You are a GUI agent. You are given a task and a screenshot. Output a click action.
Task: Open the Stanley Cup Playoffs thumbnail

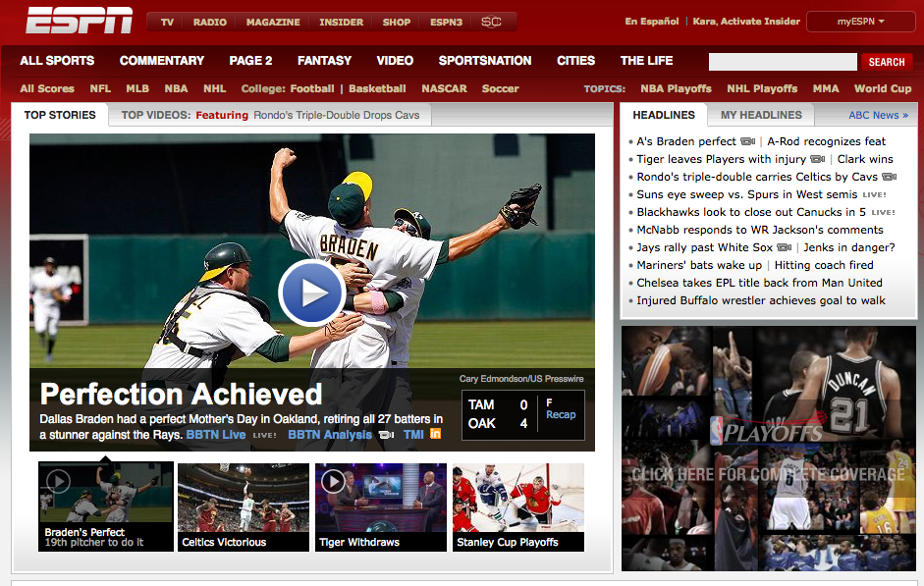[517, 506]
